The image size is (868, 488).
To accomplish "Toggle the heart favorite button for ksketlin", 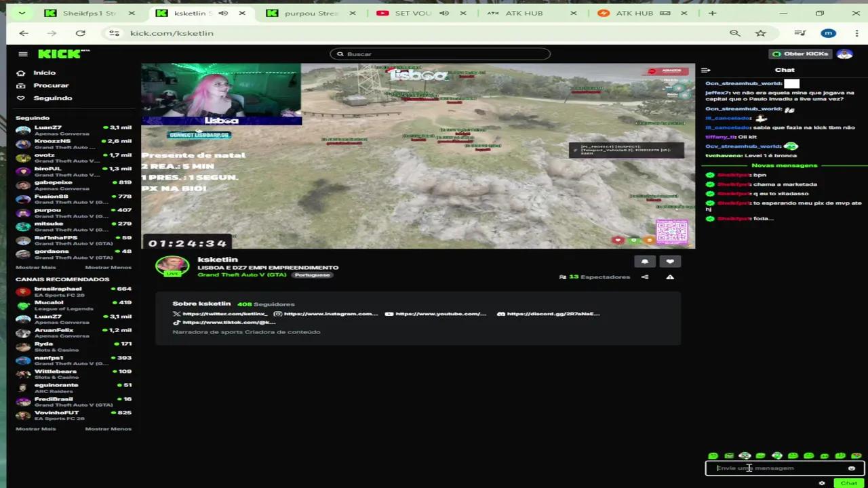I will click(x=669, y=262).
